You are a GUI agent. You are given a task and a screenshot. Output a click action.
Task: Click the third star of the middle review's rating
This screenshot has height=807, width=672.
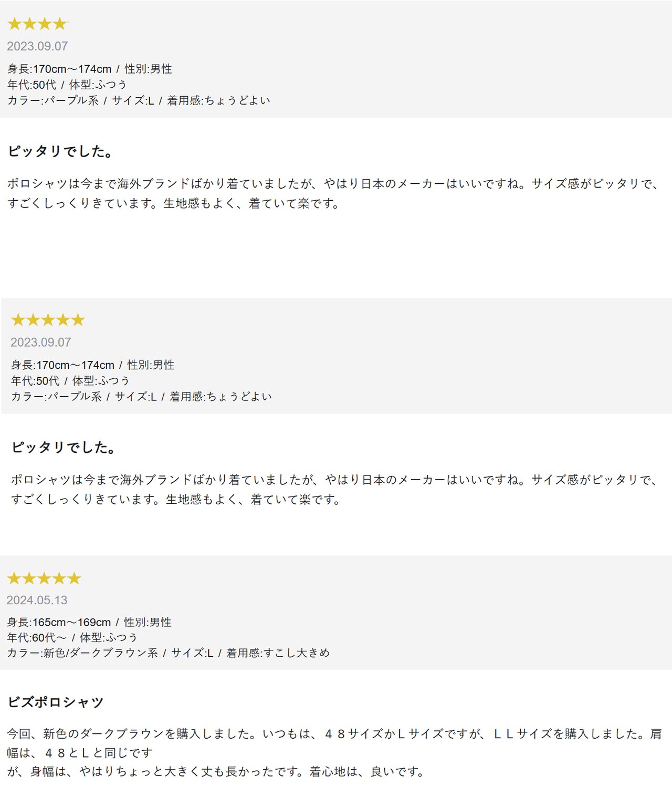(x=48, y=320)
